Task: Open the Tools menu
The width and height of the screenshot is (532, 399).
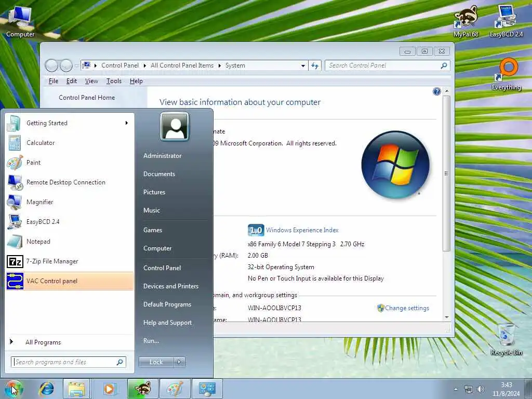Action: [114, 81]
